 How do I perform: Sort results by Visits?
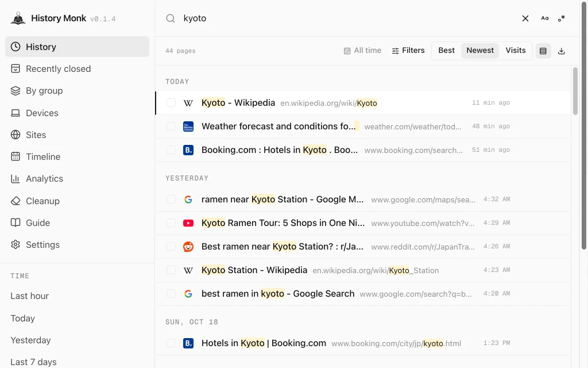coord(516,51)
